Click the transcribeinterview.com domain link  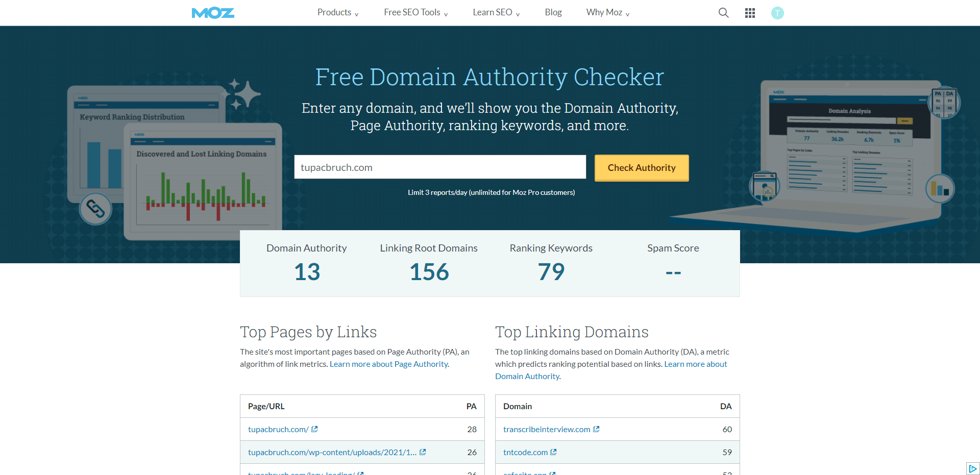pyautogui.click(x=546, y=429)
